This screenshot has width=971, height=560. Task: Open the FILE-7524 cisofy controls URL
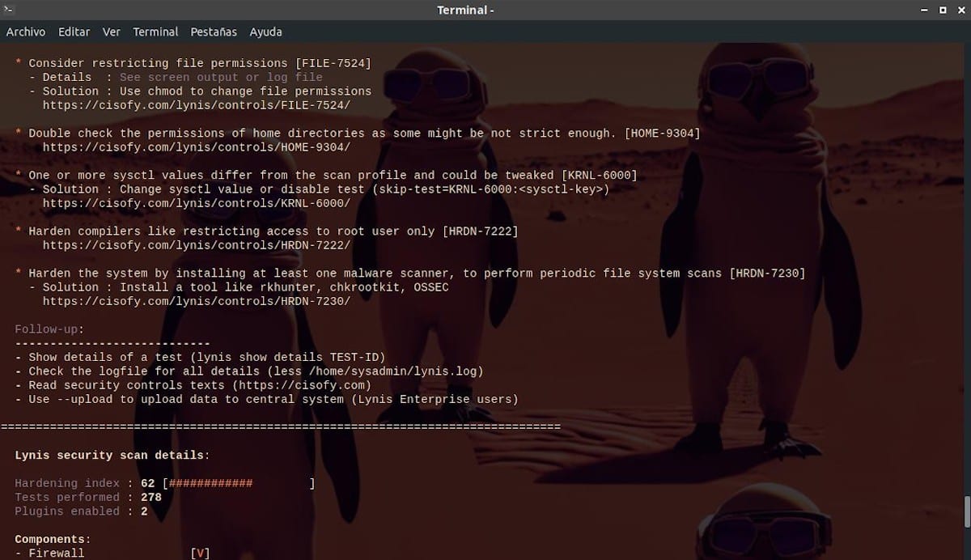pyautogui.click(x=197, y=105)
